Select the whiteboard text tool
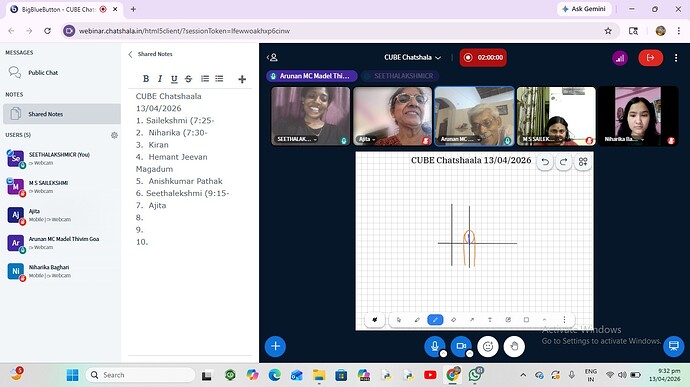Screen dimensions: 690x387 coord(490,320)
